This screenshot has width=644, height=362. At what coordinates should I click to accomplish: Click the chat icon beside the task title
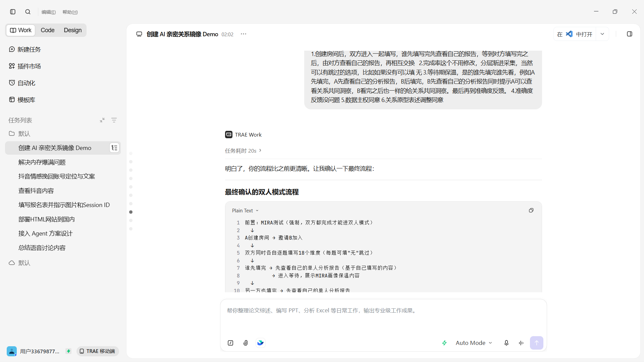(x=139, y=34)
